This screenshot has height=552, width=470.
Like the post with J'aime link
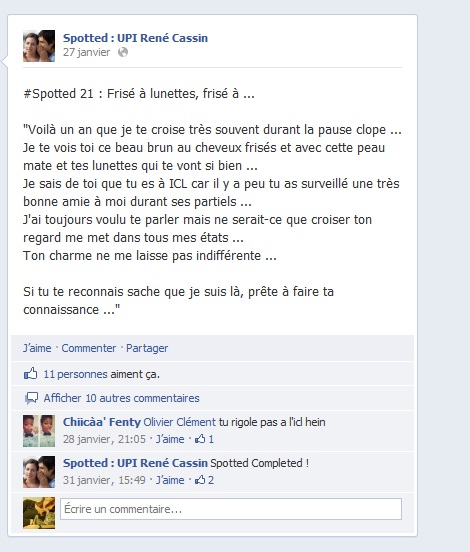click(x=37, y=348)
